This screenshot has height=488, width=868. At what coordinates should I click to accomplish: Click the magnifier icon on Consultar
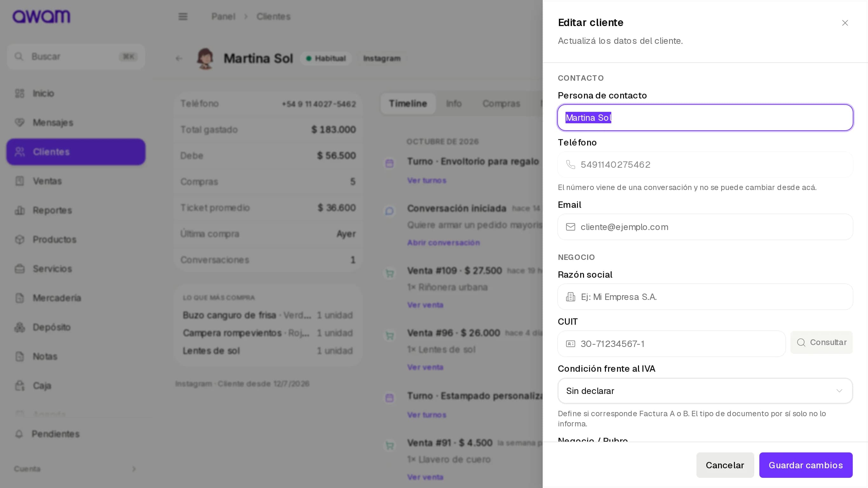(x=801, y=342)
